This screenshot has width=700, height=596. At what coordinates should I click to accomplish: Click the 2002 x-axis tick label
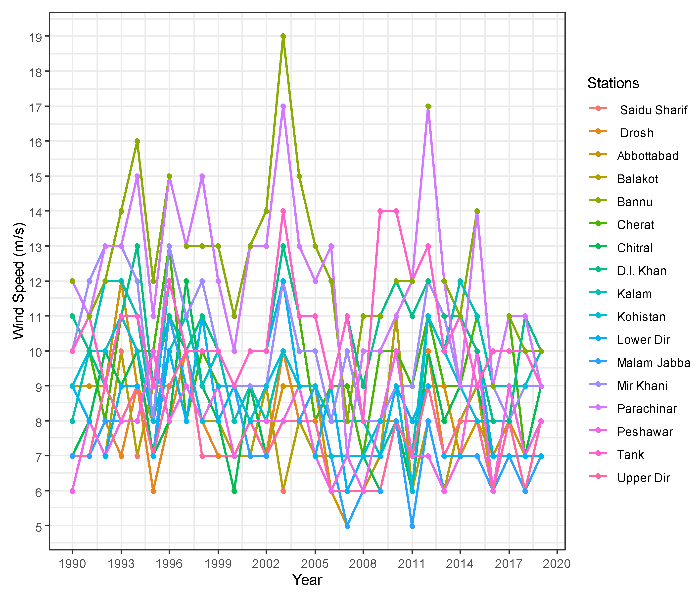[266, 564]
